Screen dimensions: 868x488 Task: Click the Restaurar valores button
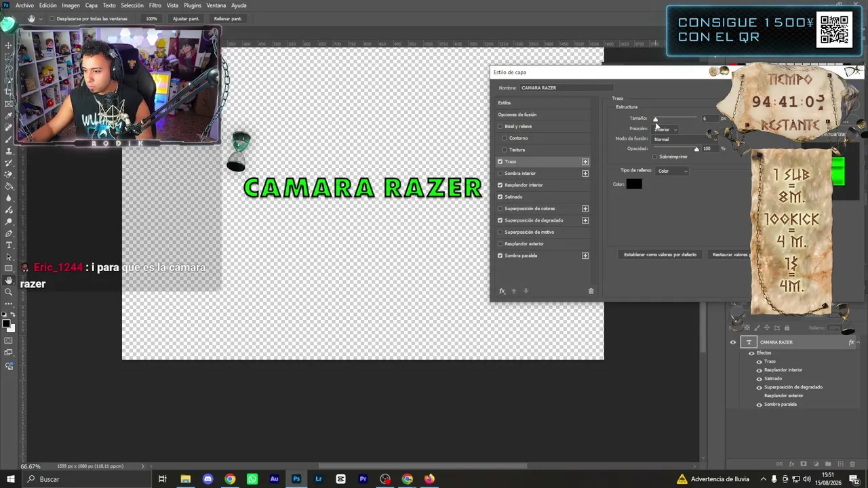coord(730,255)
